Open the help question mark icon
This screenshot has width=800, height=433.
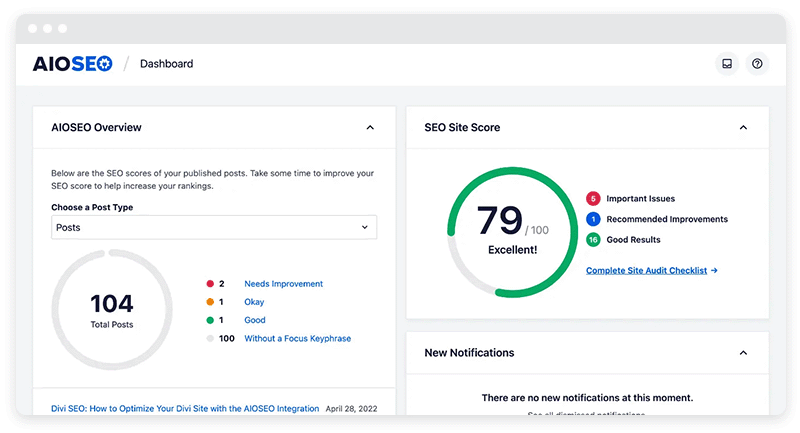[x=757, y=64]
